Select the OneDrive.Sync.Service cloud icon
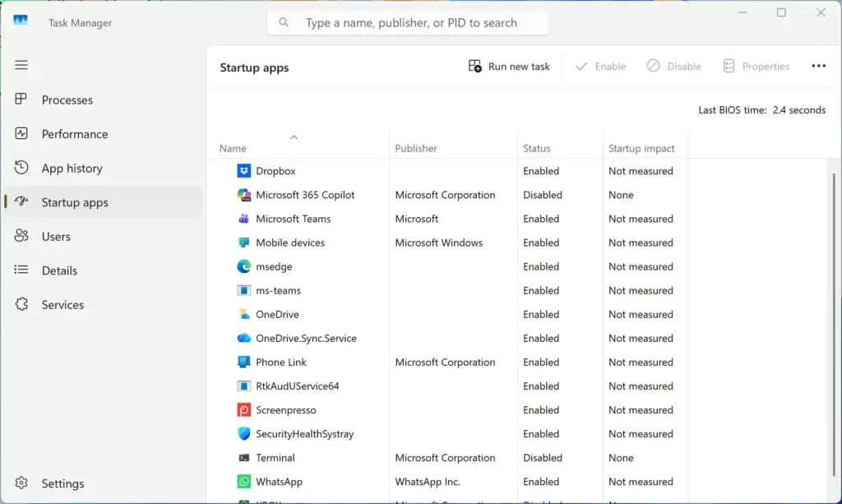 [x=243, y=338]
